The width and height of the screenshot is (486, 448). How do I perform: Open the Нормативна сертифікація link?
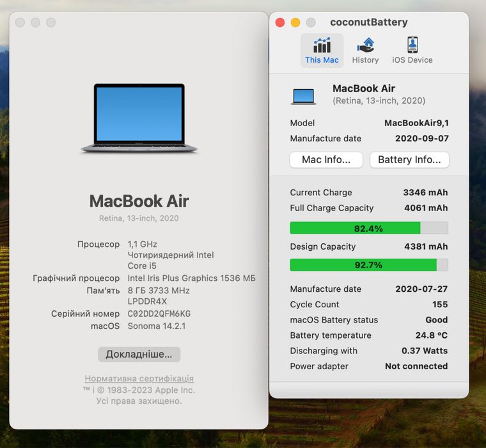click(x=139, y=378)
